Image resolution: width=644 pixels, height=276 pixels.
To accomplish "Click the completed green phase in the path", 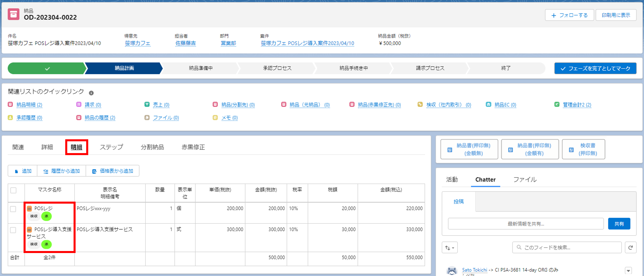I will pyautogui.click(x=47, y=68).
